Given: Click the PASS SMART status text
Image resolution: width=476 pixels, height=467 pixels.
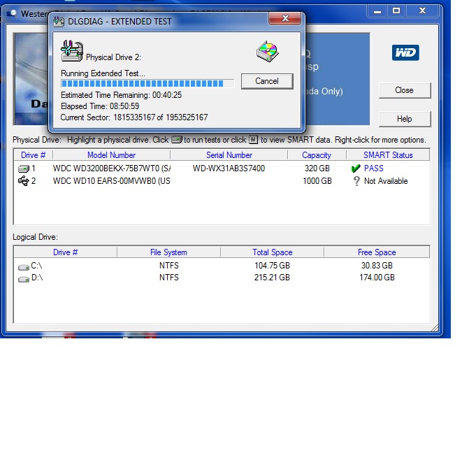Looking at the screenshot, I should [x=374, y=168].
